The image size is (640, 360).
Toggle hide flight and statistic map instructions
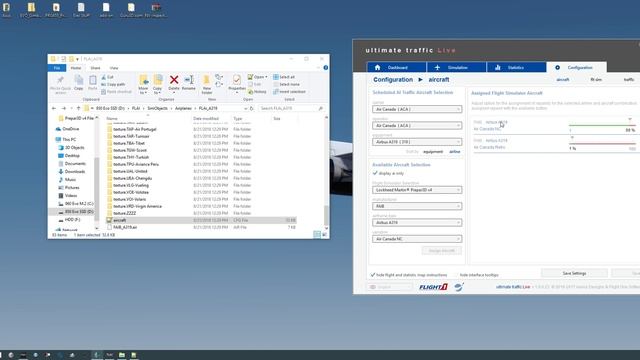(373, 275)
